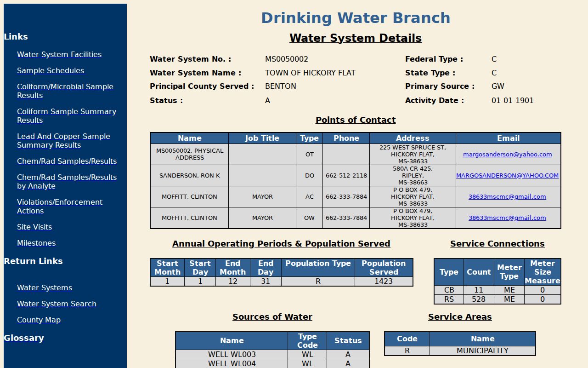
Task: Click the activity date 01-01-1901
Action: coord(513,100)
